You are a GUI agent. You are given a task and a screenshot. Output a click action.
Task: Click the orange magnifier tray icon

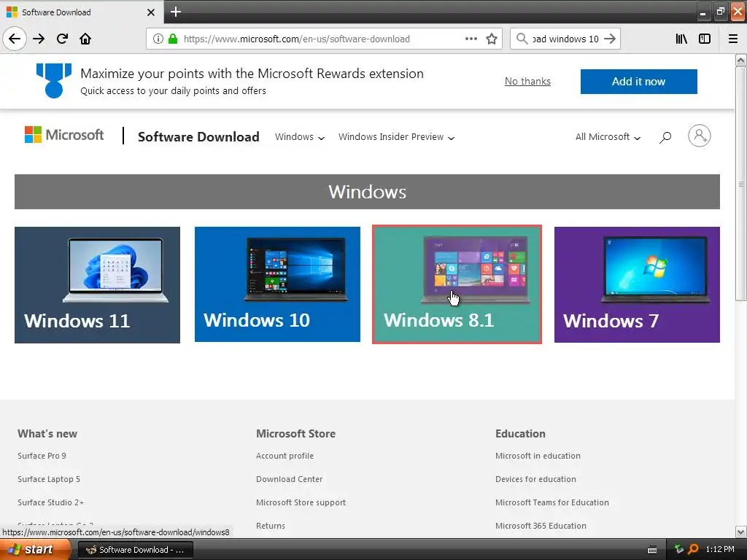(x=693, y=550)
